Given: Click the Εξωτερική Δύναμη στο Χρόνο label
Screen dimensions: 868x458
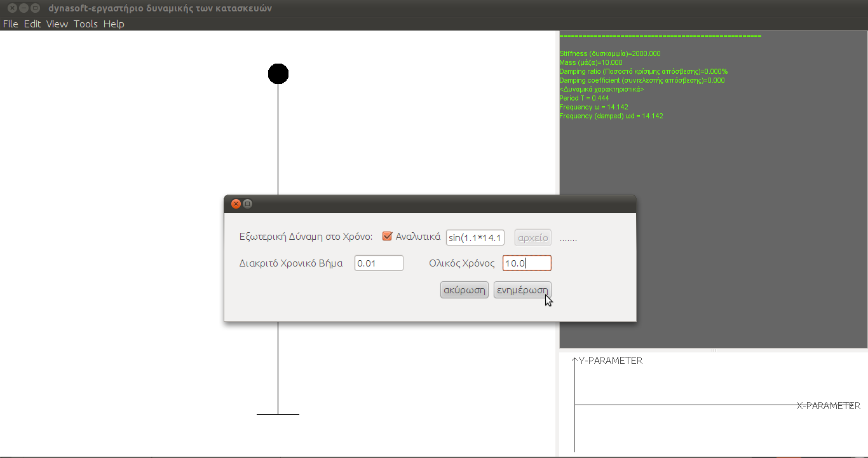Looking at the screenshot, I should [x=306, y=237].
